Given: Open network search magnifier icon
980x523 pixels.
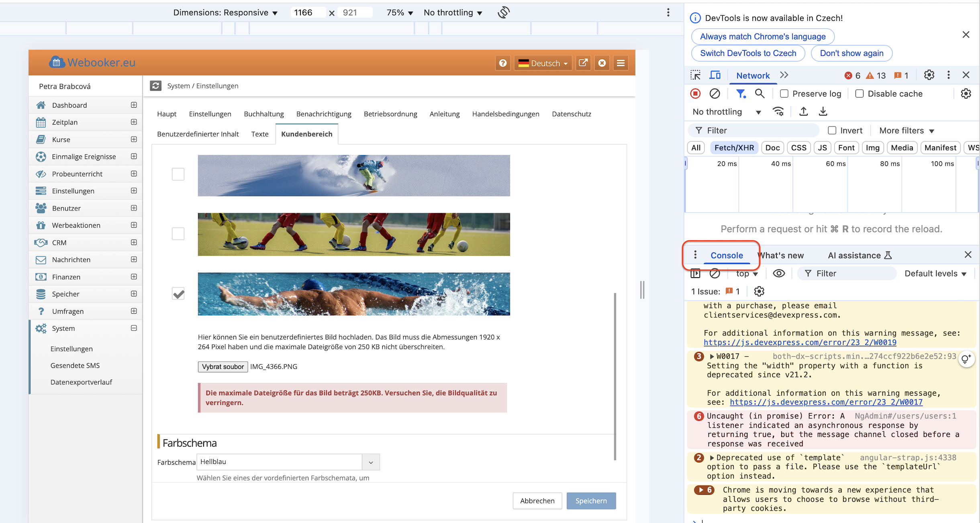Looking at the screenshot, I should pos(759,94).
